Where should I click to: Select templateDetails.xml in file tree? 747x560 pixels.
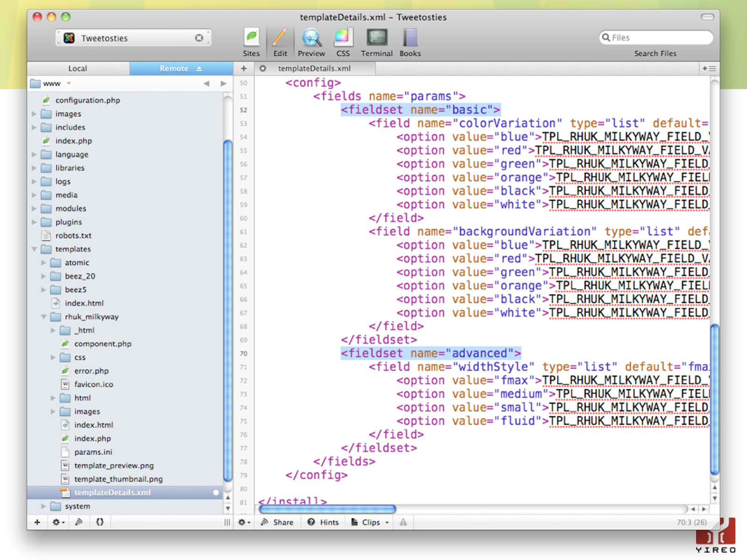pyautogui.click(x=112, y=493)
